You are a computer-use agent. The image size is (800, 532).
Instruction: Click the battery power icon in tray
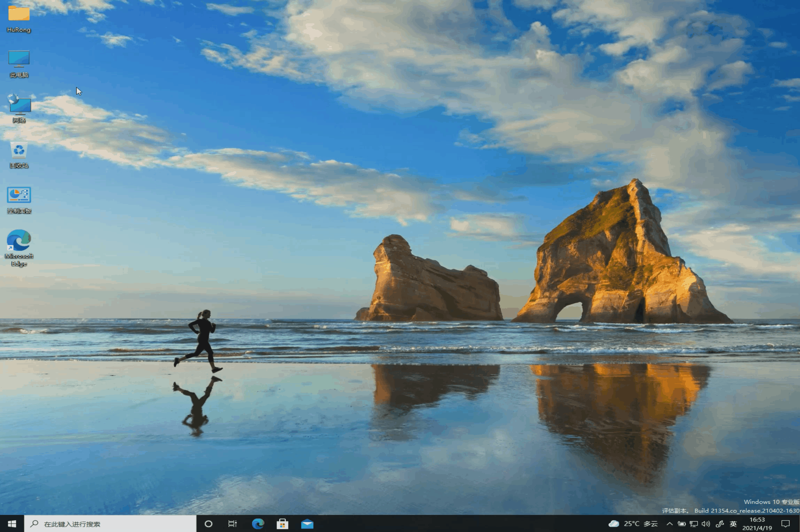(682, 524)
